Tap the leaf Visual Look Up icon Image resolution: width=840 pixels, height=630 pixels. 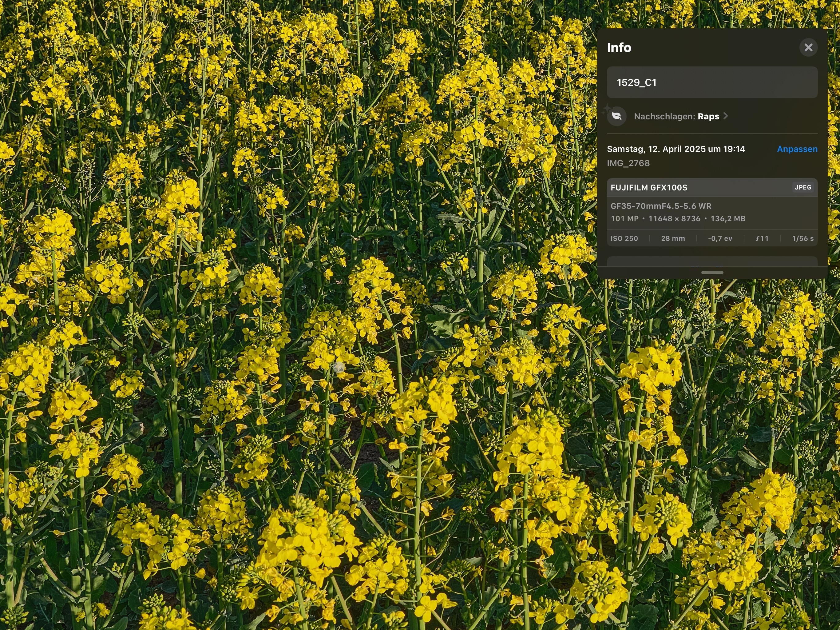click(617, 116)
